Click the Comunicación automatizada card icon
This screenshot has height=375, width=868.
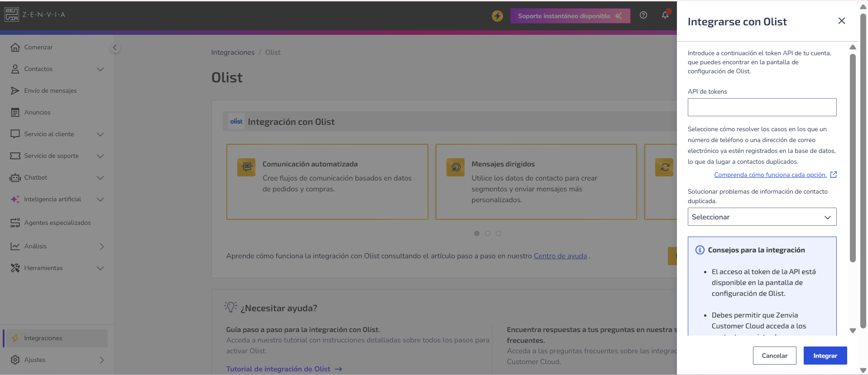[246, 167]
